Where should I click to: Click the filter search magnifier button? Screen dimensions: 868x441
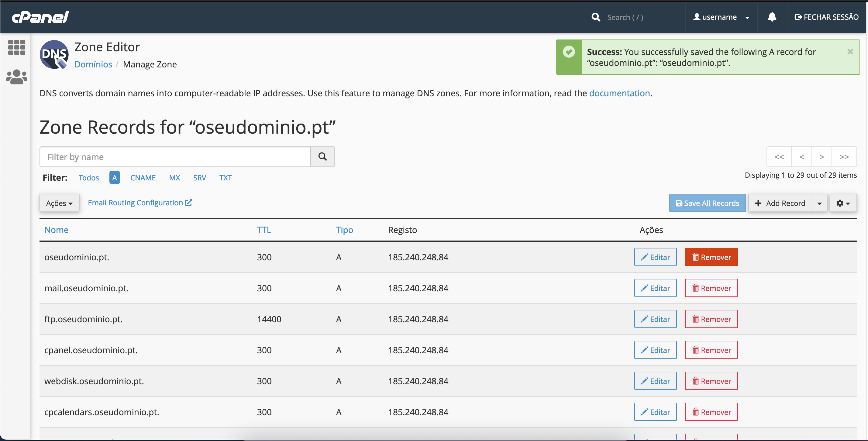322,156
